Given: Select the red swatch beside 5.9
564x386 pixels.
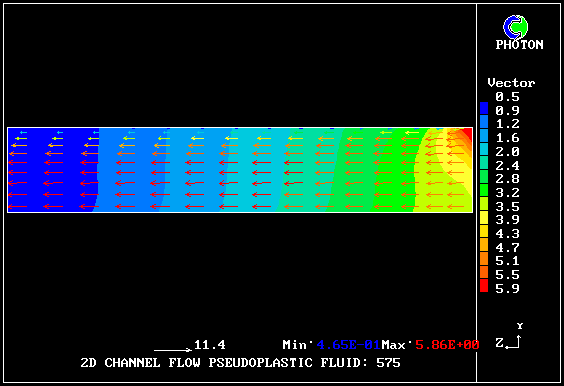Looking at the screenshot, I should [484, 286].
